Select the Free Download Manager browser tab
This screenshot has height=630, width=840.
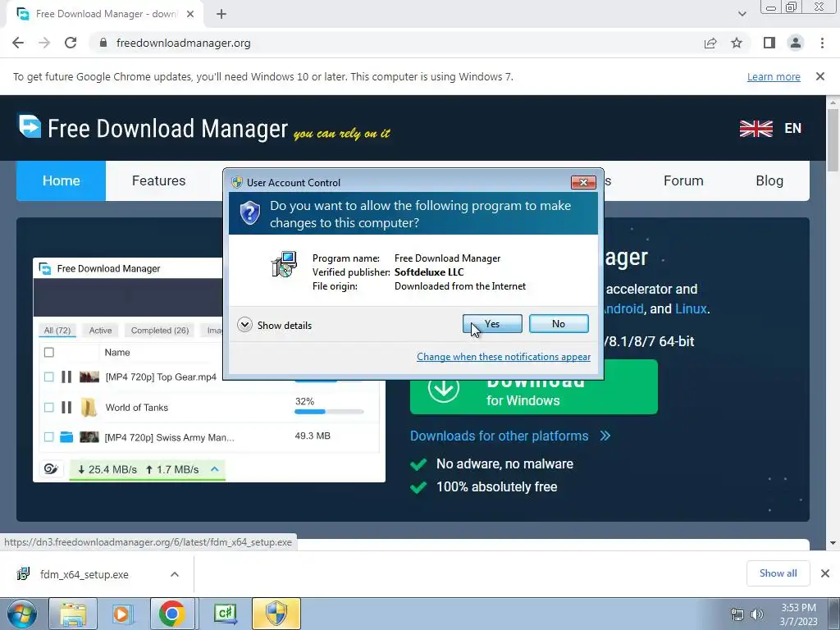(x=105, y=14)
